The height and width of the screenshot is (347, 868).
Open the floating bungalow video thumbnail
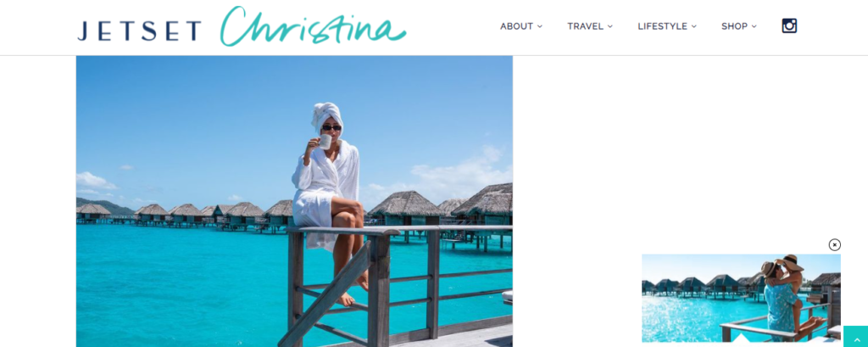741,299
